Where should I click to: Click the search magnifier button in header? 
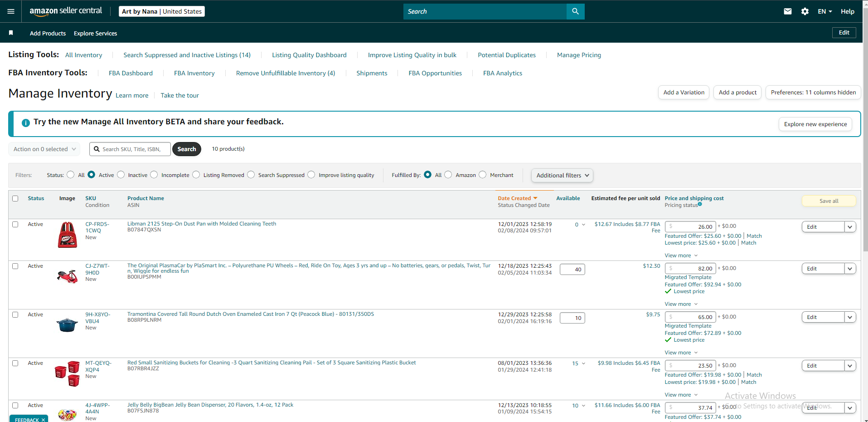click(x=575, y=11)
